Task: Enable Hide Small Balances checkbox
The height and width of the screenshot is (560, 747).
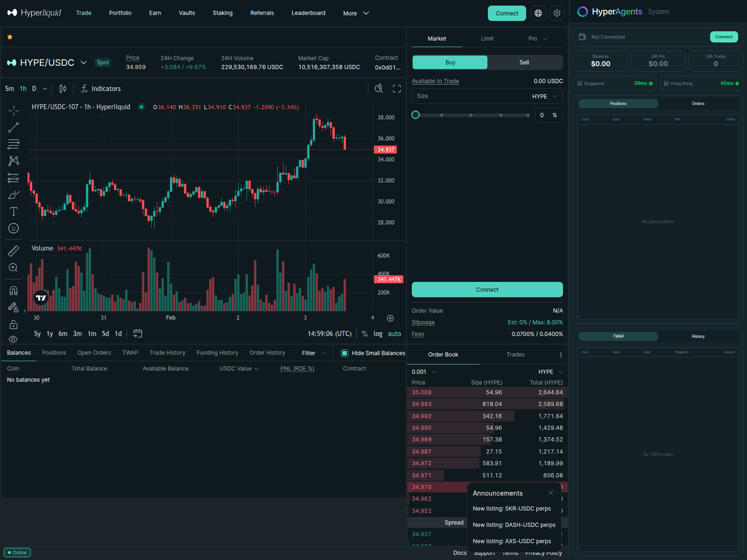Action: (x=345, y=353)
